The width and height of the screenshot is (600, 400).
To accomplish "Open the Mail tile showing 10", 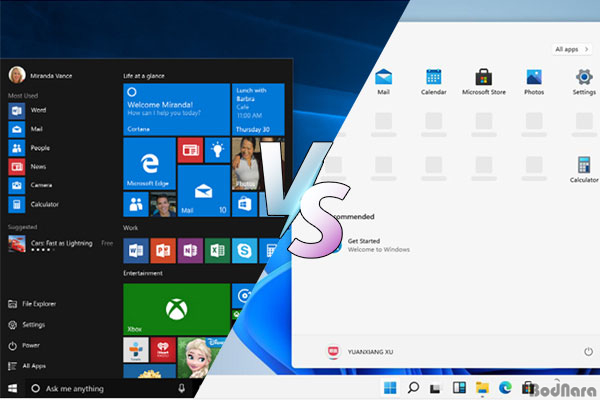I will [204, 191].
